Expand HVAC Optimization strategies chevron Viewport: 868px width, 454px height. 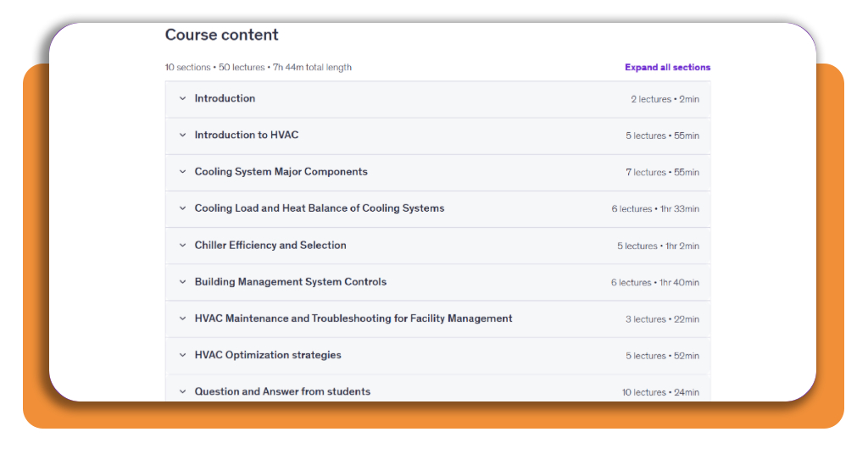pos(183,355)
